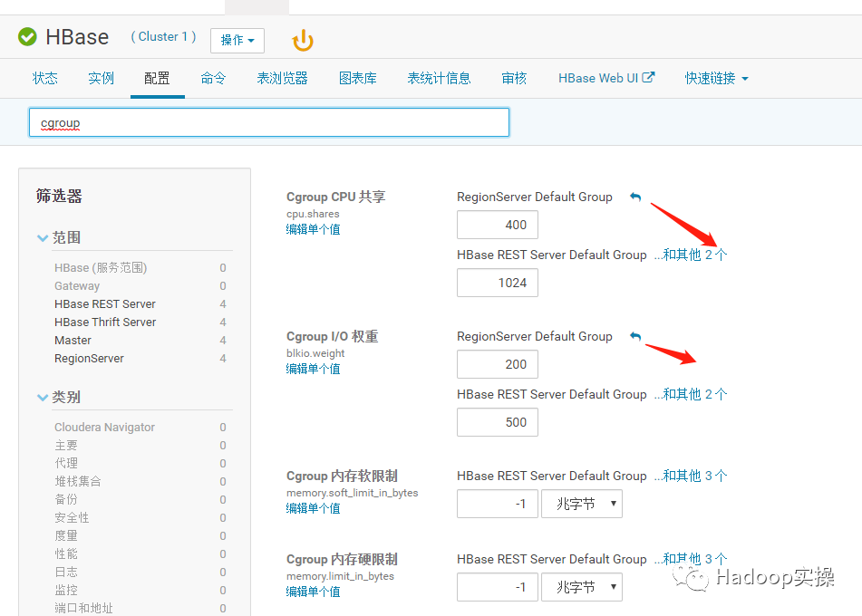Viewport: 862px width, 616px height.
Task: Filter by Gateway scope
Action: coord(77,286)
